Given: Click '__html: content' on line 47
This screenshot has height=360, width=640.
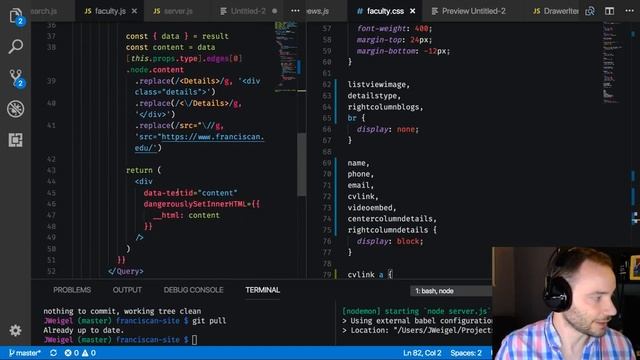Looking at the screenshot, I should (x=186, y=215).
